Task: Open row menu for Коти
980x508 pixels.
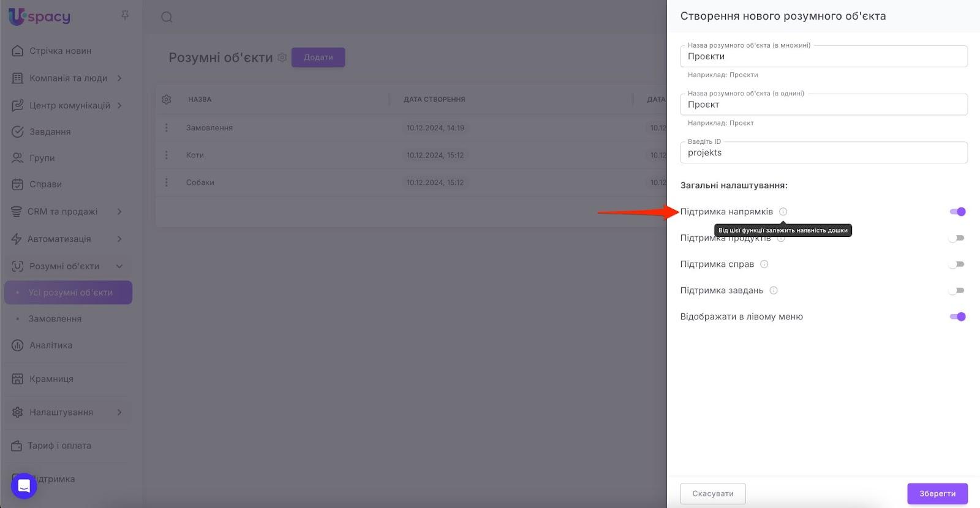Action: tap(166, 155)
